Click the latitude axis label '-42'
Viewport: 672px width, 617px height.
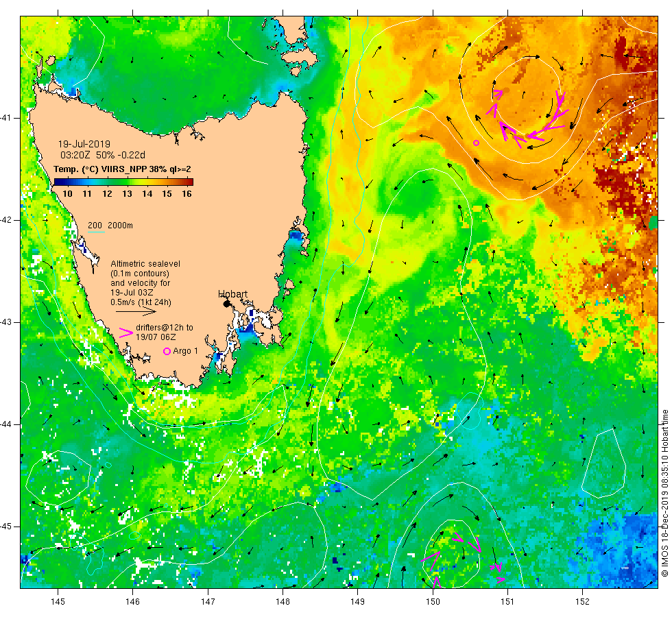pos(6,220)
